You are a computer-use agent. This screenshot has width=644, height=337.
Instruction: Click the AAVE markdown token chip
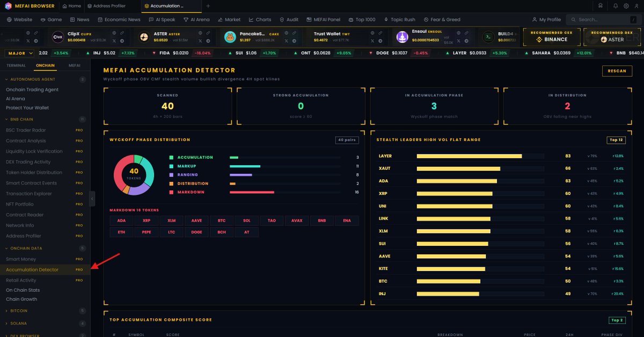pyautogui.click(x=196, y=221)
